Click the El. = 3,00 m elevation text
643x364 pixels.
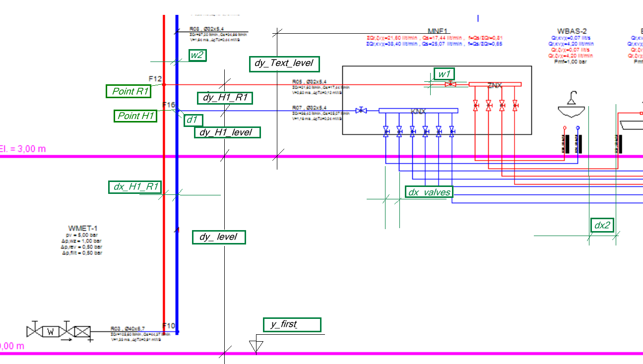pos(23,149)
